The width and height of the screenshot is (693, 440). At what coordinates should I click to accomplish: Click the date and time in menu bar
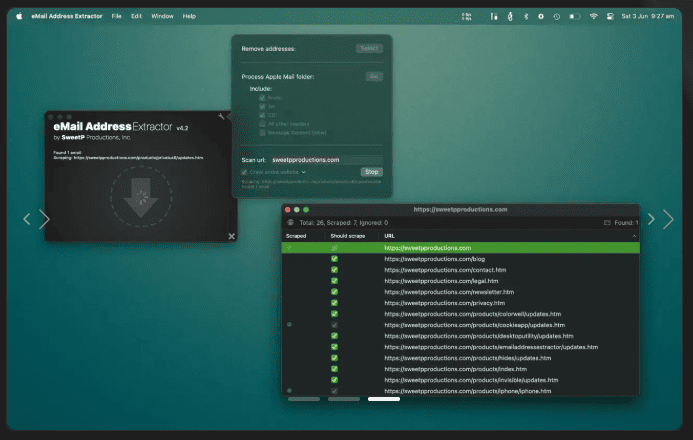647,16
